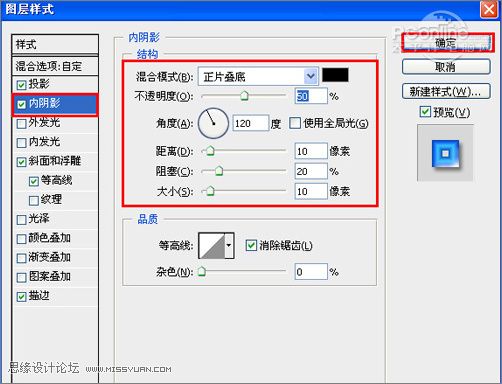Open the 等高线 contour picker dropdown arrow
Image resolution: width=502 pixels, height=384 pixels.
229,246
